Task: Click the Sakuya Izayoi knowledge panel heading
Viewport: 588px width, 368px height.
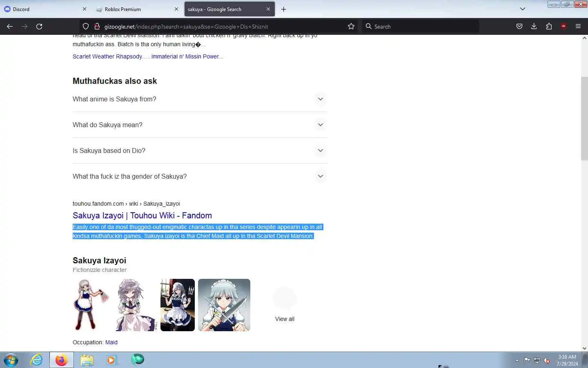Action: (x=99, y=260)
